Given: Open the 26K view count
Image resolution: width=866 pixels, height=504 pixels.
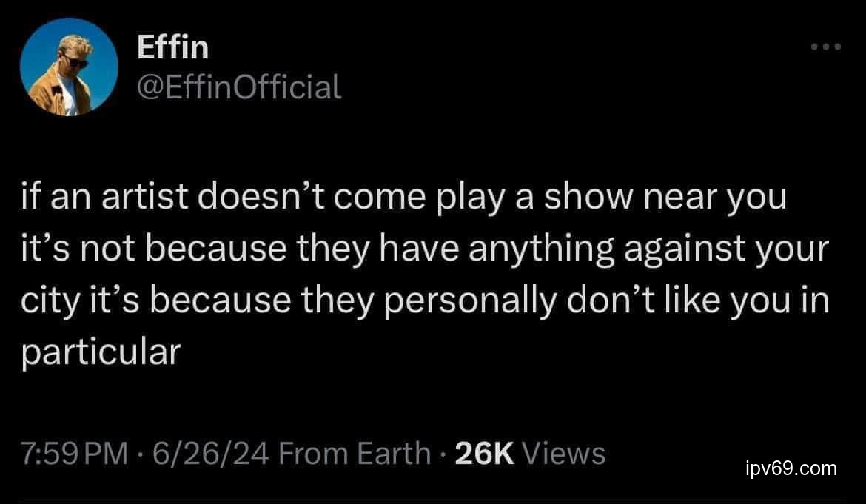Looking at the screenshot, I should (x=484, y=453).
